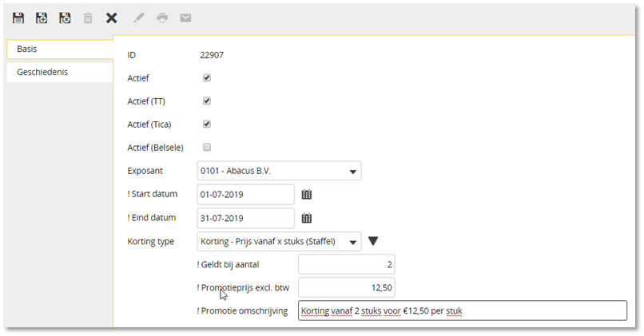Toggle the Actief (Tica) checkbox

tap(207, 124)
